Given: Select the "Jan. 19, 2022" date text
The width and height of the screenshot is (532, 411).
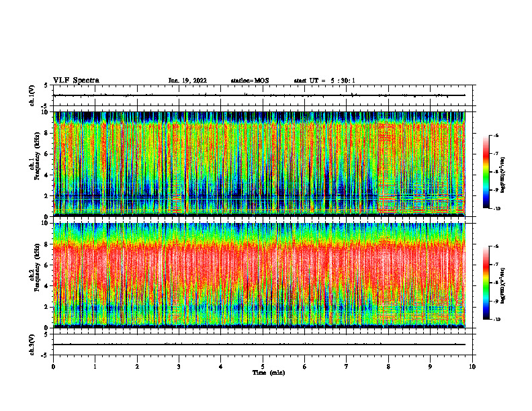Looking at the screenshot, I should (187, 81).
